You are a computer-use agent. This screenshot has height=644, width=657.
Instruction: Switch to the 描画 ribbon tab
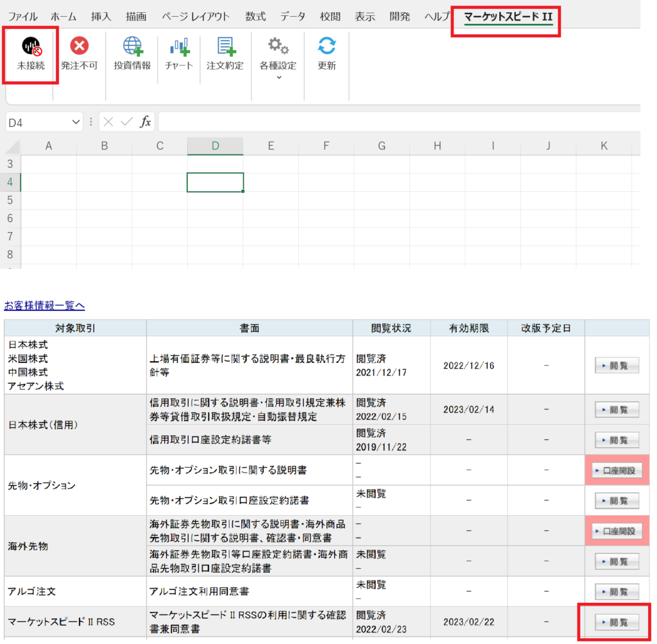[136, 17]
